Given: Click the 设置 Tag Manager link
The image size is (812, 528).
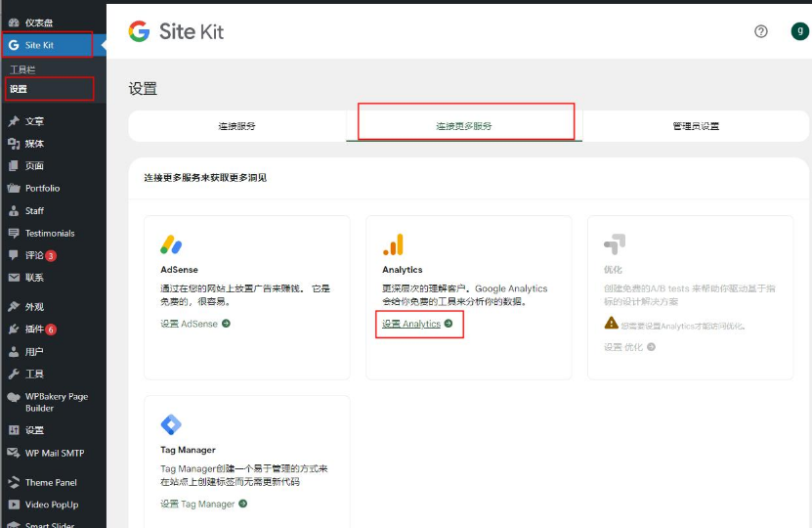Looking at the screenshot, I should (x=203, y=504).
